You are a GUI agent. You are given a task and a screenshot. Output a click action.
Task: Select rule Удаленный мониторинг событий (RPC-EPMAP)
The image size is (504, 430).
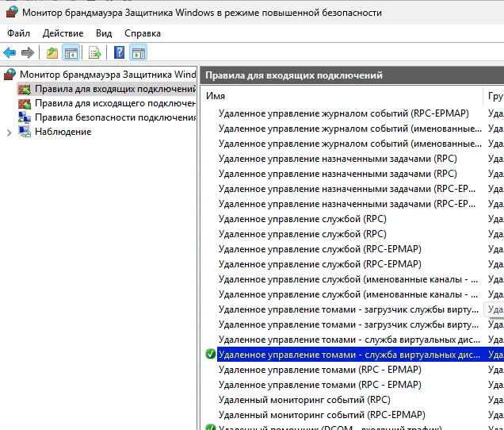point(322,415)
